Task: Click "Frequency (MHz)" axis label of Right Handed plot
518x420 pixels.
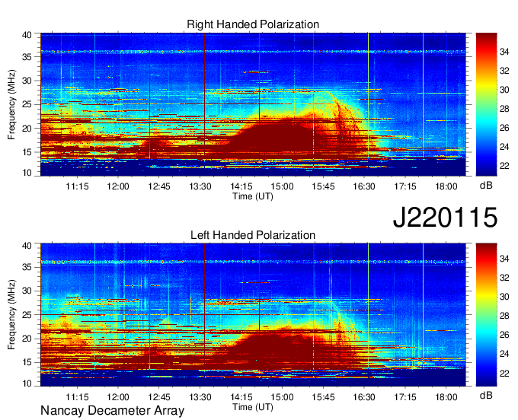Action: coord(11,104)
